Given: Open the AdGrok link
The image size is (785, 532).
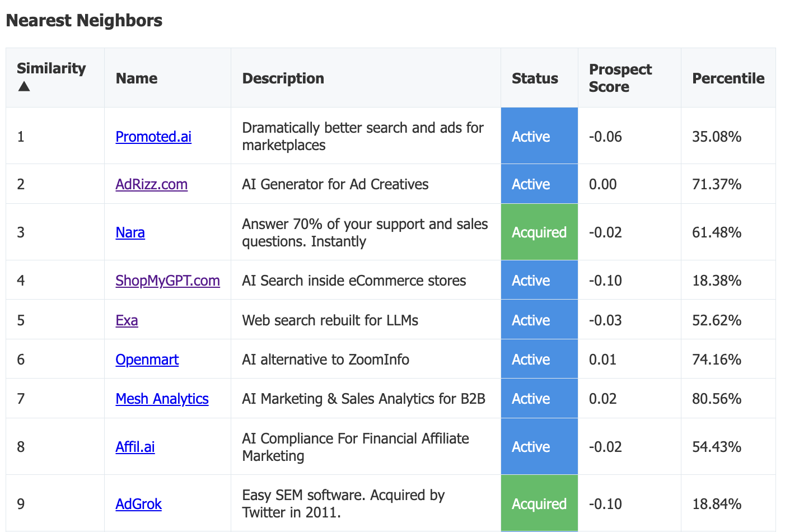Looking at the screenshot, I should pos(138,503).
